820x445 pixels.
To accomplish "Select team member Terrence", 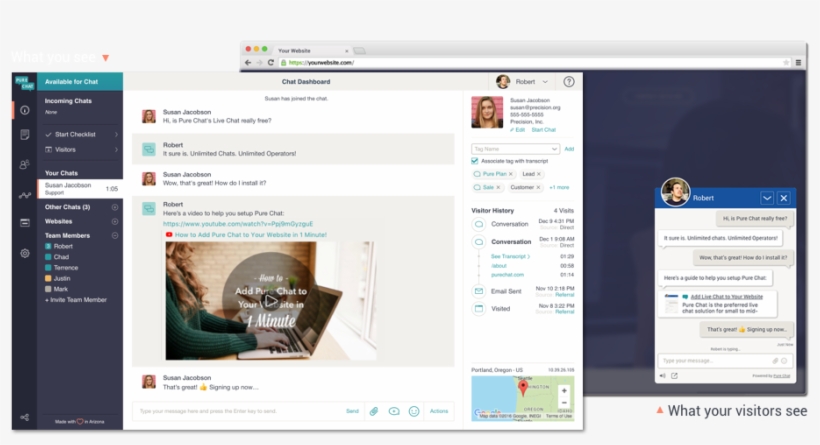I will click(x=61, y=268).
